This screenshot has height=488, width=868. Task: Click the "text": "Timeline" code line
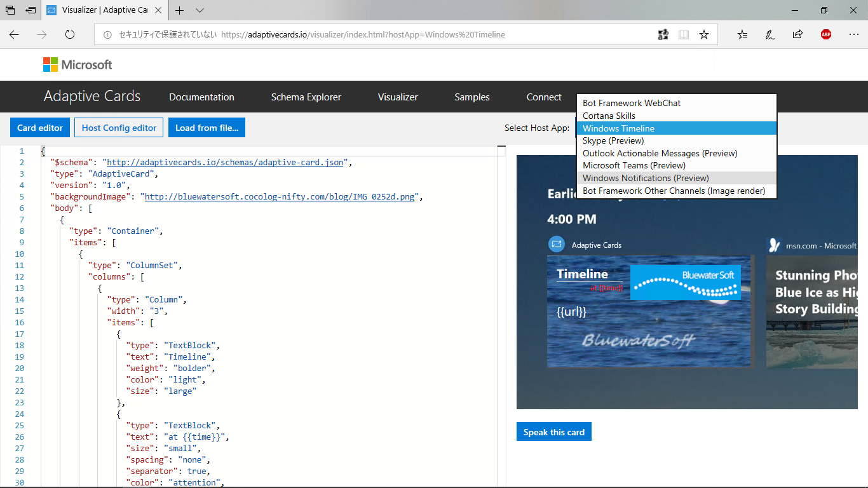[x=170, y=356]
